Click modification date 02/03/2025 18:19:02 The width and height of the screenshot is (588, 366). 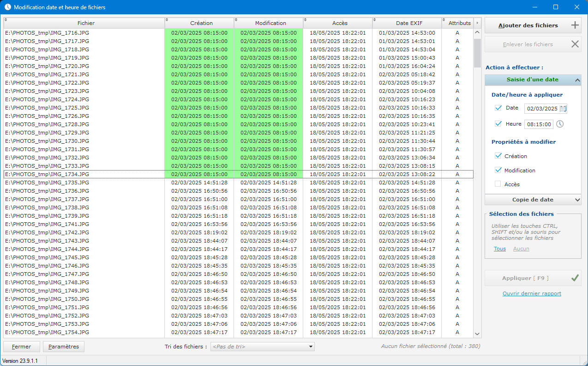(x=269, y=232)
